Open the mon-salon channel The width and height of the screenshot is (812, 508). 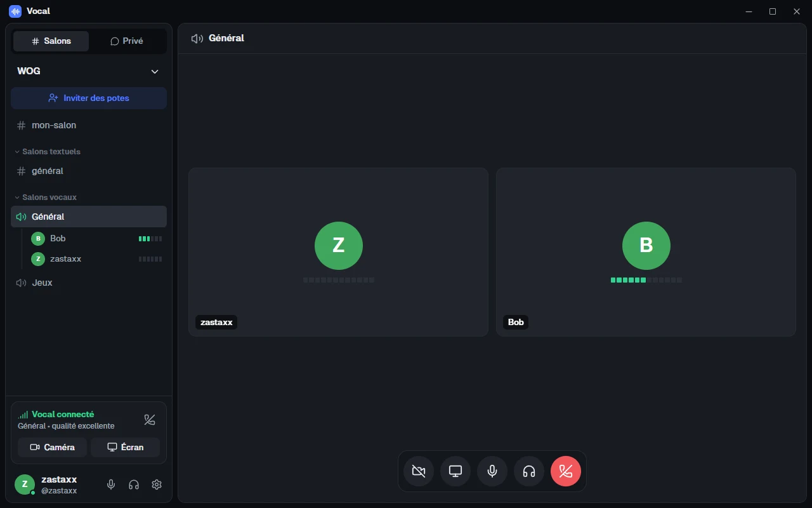89,125
